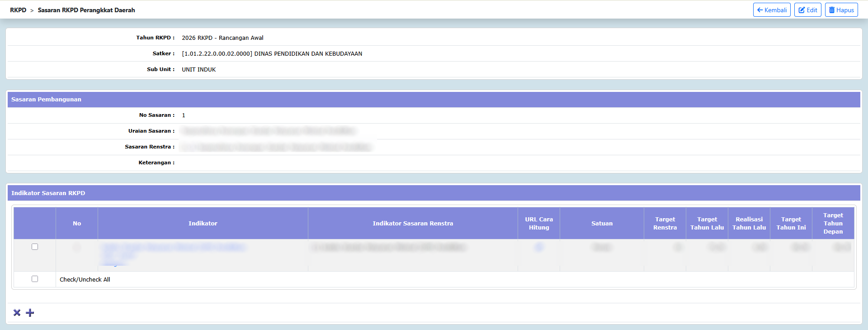
Task: Click the Satuan column header
Action: 602,223
